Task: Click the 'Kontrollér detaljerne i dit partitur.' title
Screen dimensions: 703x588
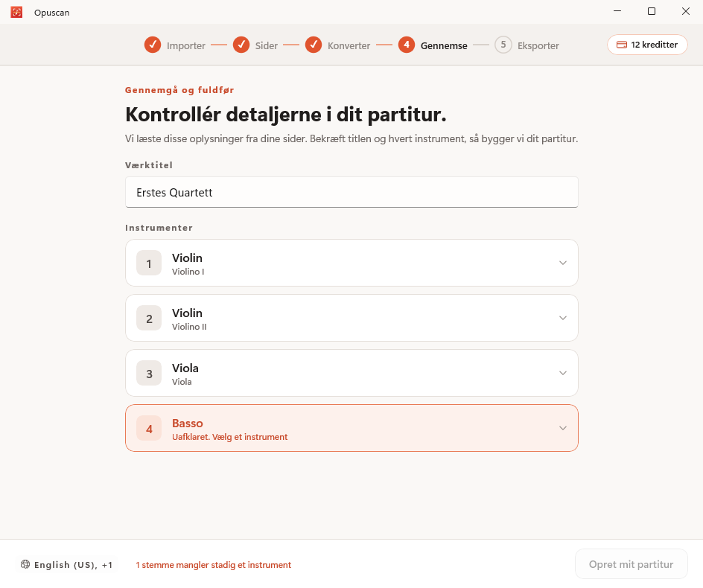Action: coord(286,115)
